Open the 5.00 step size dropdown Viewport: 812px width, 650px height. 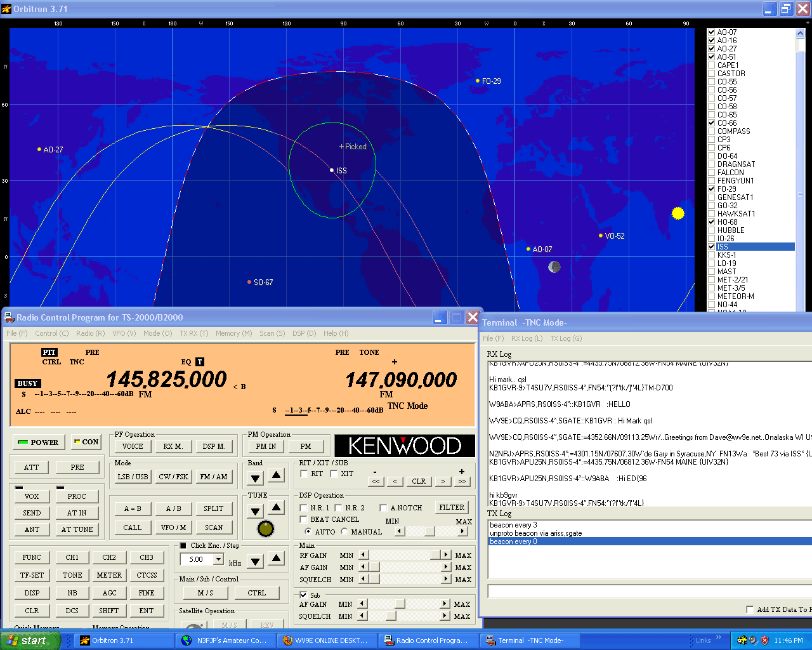pyautogui.click(x=218, y=559)
